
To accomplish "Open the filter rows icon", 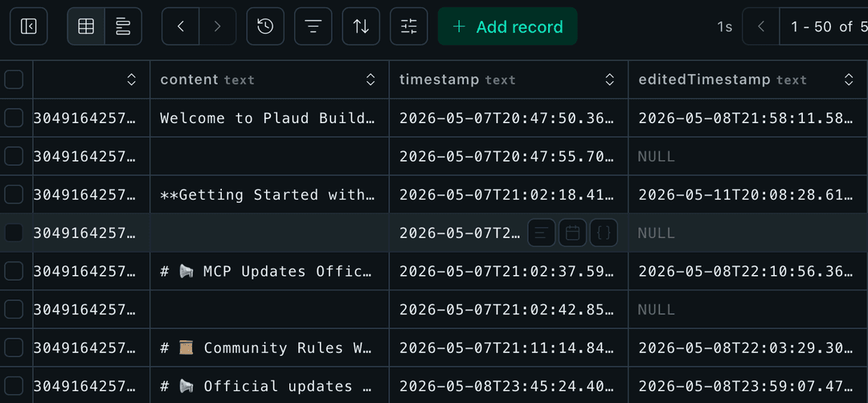I will pyautogui.click(x=313, y=26).
